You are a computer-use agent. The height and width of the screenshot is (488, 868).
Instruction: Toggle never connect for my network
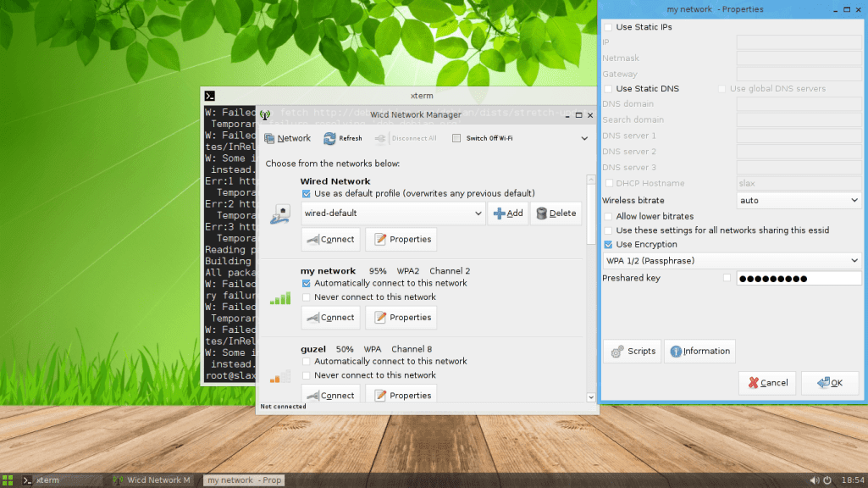(x=306, y=297)
